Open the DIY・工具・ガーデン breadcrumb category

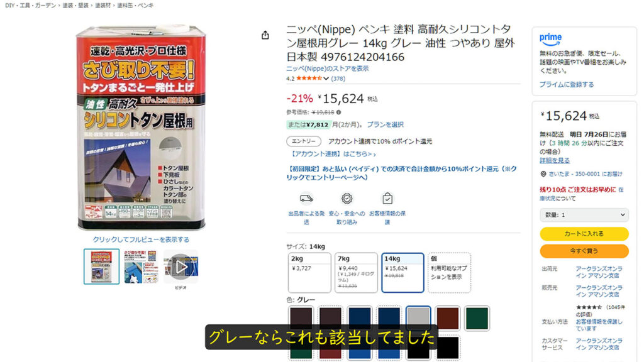coord(30,5)
